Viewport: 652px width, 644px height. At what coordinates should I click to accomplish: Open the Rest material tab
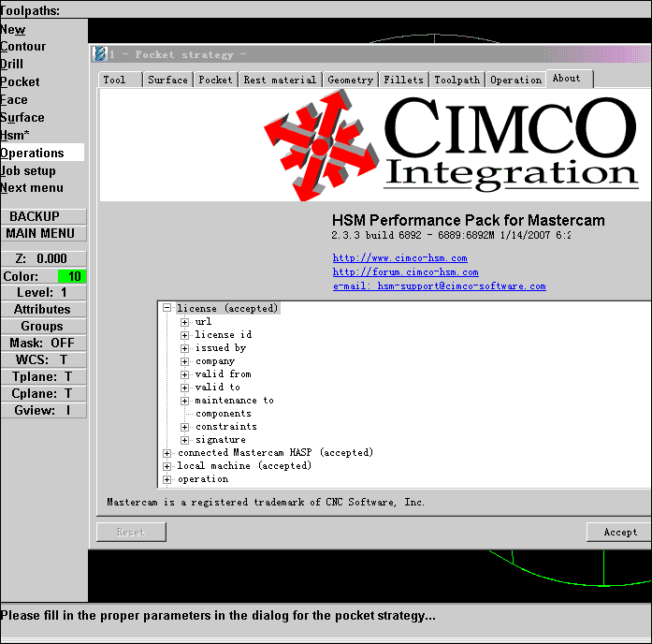pyautogui.click(x=280, y=80)
